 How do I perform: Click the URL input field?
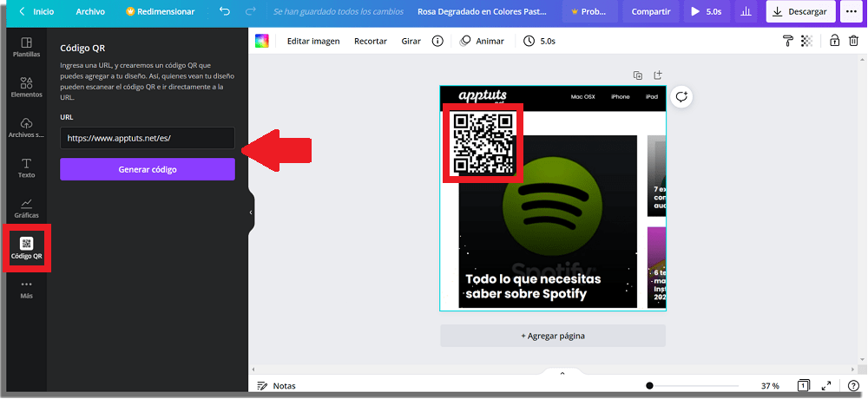pos(148,138)
